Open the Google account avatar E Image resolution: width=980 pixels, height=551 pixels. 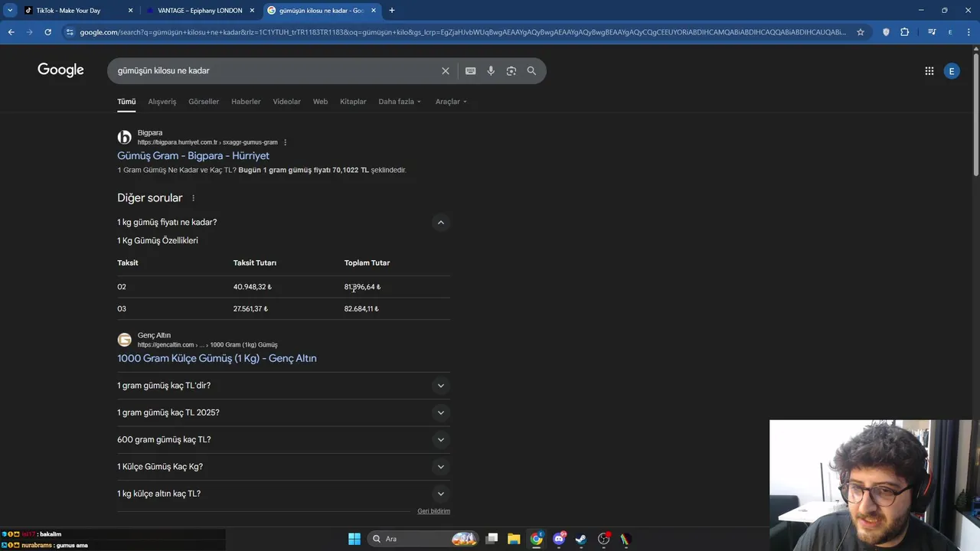[x=952, y=70]
